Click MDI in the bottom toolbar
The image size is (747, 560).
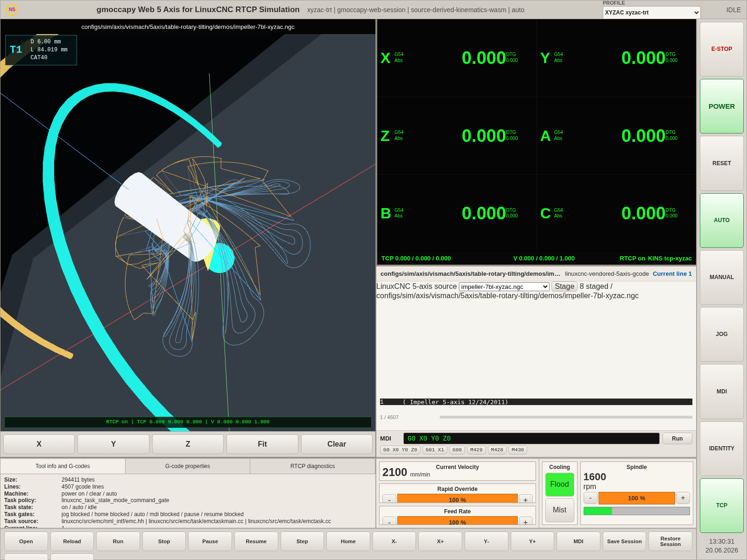coord(578,541)
